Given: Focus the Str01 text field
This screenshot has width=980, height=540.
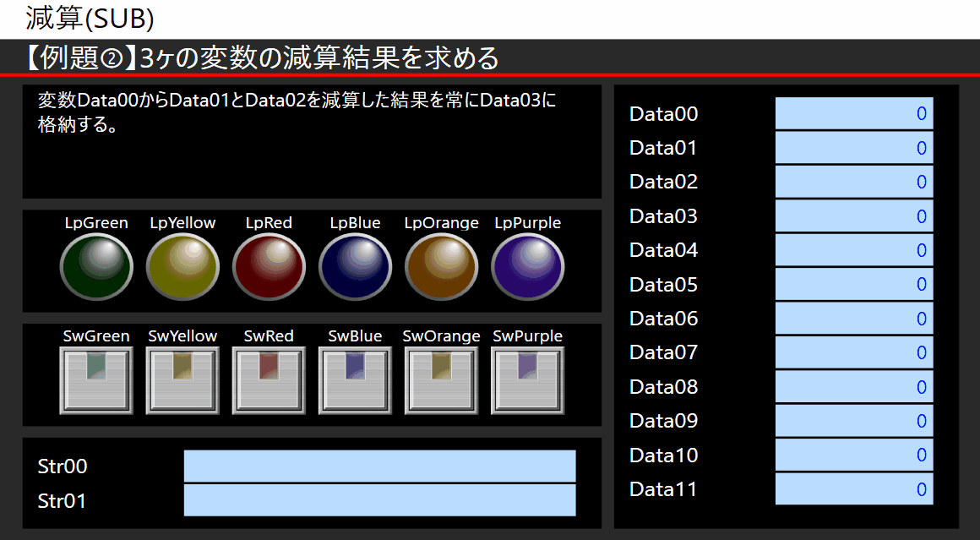Looking at the screenshot, I should [379, 500].
